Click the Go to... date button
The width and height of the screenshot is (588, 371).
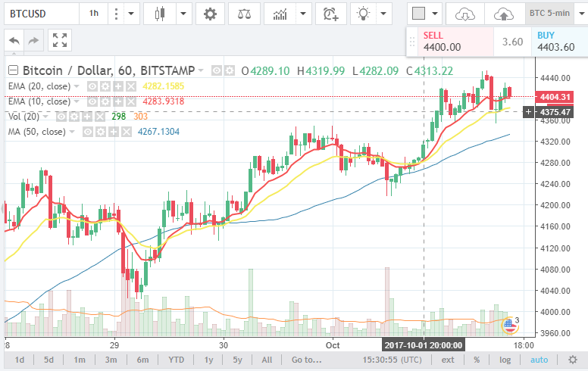(x=307, y=360)
